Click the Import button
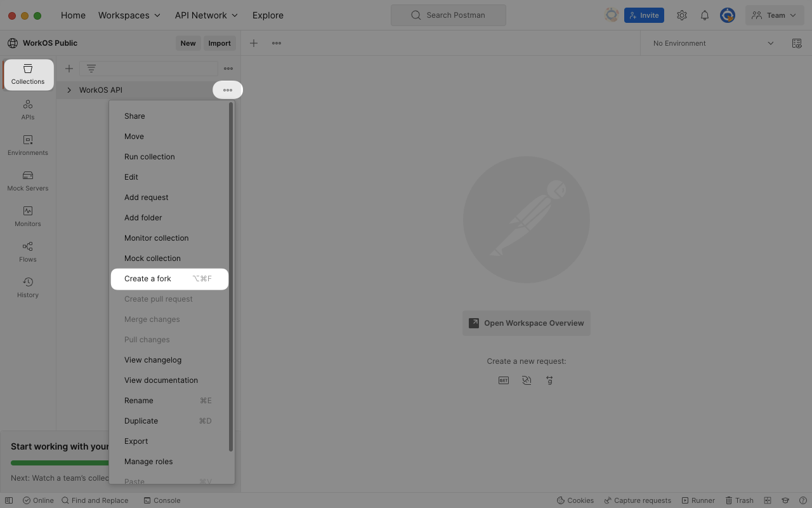This screenshot has height=508, width=812. pos(219,43)
